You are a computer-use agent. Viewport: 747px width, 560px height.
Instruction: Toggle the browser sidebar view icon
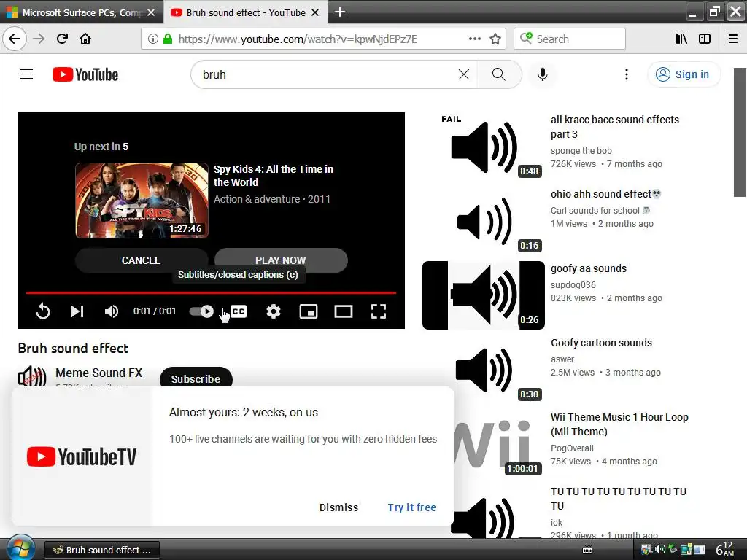pyautogui.click(x=705, y=39)
